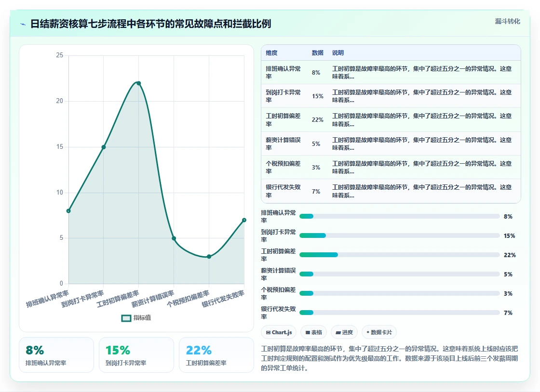Click the chart point for 薪资计算错误率
The width and height of the screenshot is (540, 392).
click(x=174, y=238)
